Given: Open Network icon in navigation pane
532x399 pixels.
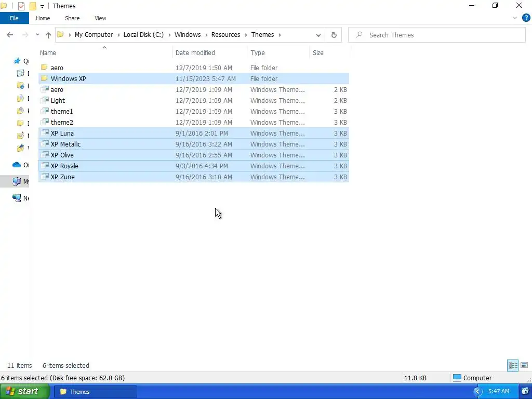Looking at the screenshot, I should coord(17,198).
